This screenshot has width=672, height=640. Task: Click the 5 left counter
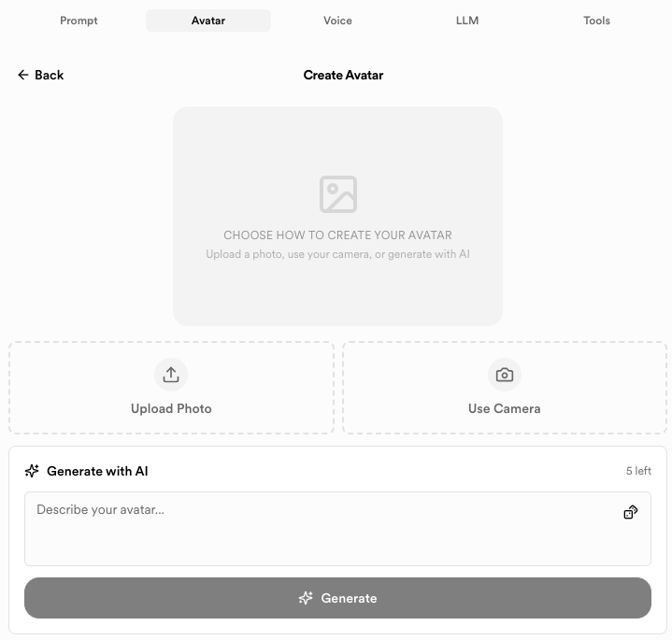click(638, 471)
